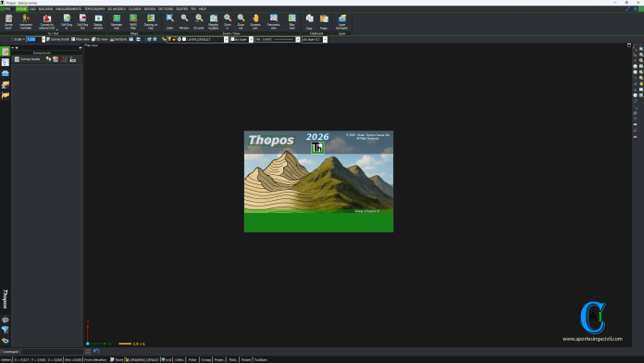Click the 'da layer' color swatch square
The height and width of the screenshot is (363, 644).
(233, 40)
